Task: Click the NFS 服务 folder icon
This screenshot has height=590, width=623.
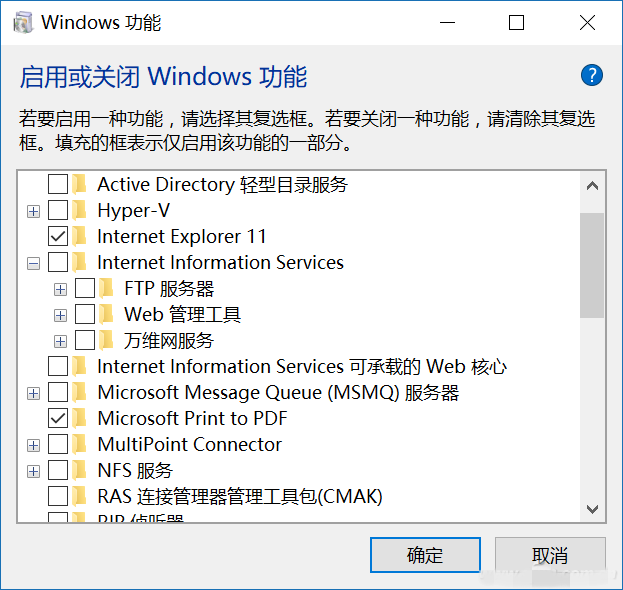Action: (x=79, y=471)
